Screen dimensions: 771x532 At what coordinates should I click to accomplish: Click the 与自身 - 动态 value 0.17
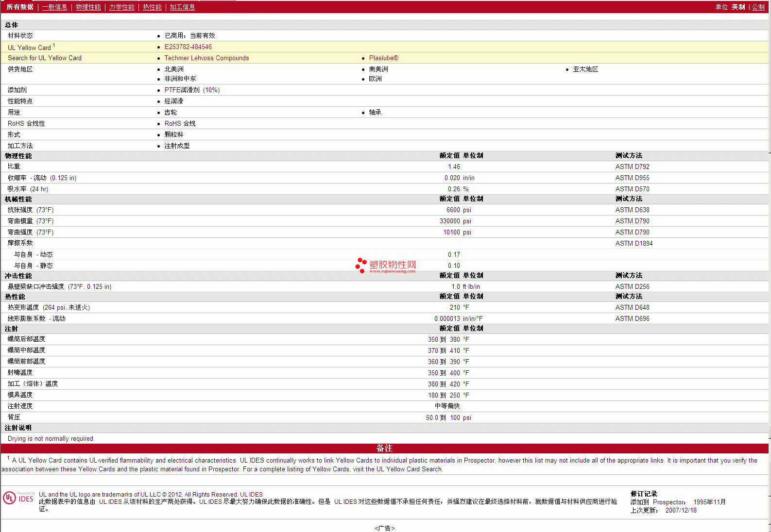coord(454,254)
